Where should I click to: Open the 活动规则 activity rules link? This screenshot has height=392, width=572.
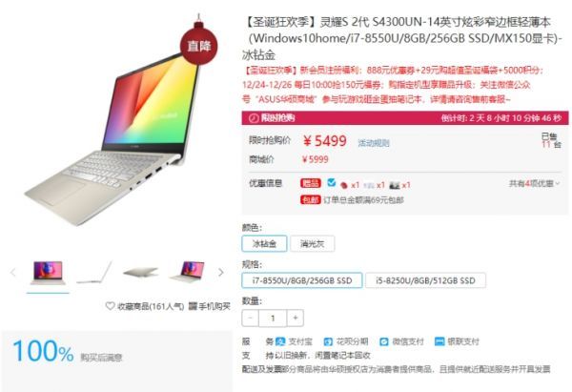[373, 143]
